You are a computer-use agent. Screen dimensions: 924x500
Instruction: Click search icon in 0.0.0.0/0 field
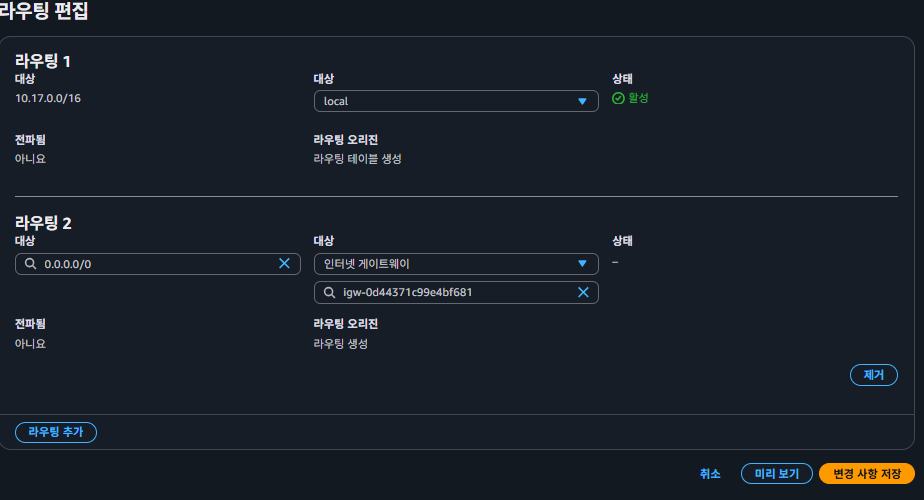tap(30, 264)
